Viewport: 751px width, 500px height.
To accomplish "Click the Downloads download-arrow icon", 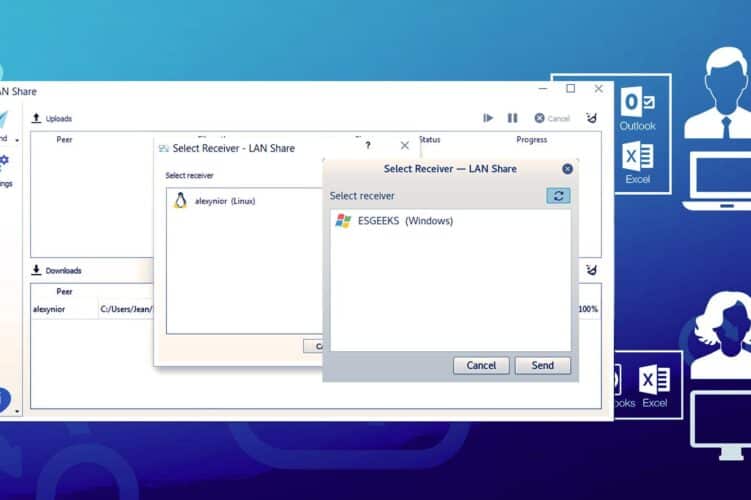I will (36, 270).
